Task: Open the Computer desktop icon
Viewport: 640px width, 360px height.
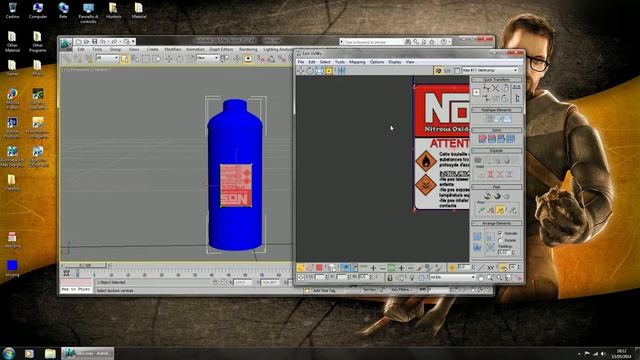Action: click(x=38, y=11)
